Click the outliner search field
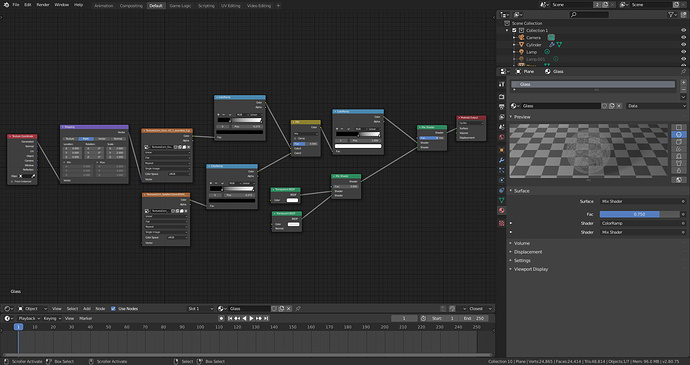690x365 pixels. tap(589, 15)
